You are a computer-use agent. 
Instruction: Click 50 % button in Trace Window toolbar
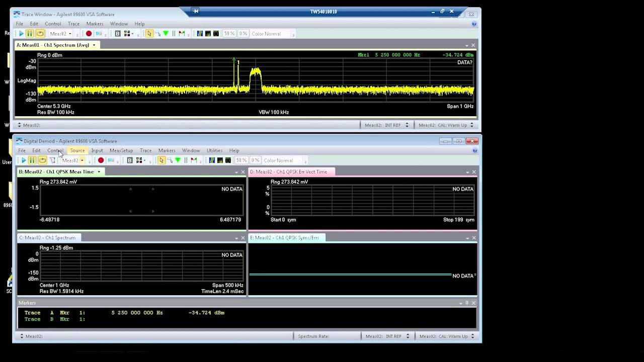coord(229,34)
